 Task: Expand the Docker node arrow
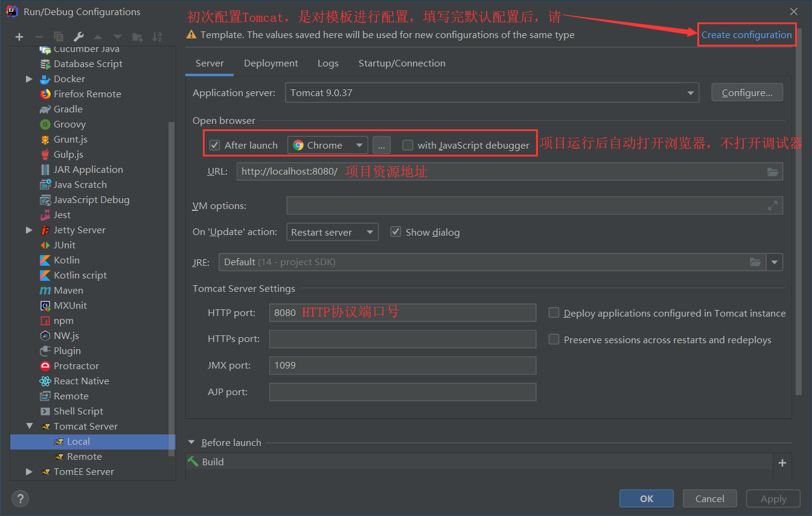29,79
